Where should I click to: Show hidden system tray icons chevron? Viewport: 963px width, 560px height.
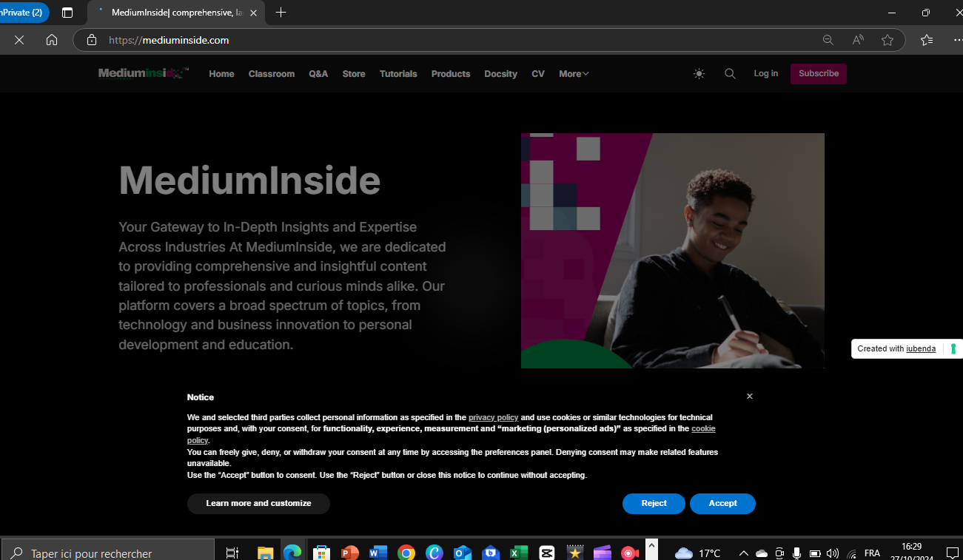pos(743,553)
